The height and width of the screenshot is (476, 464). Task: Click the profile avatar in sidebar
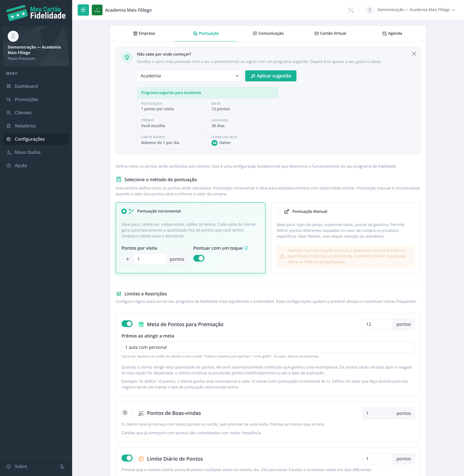[x=13, y=36]
